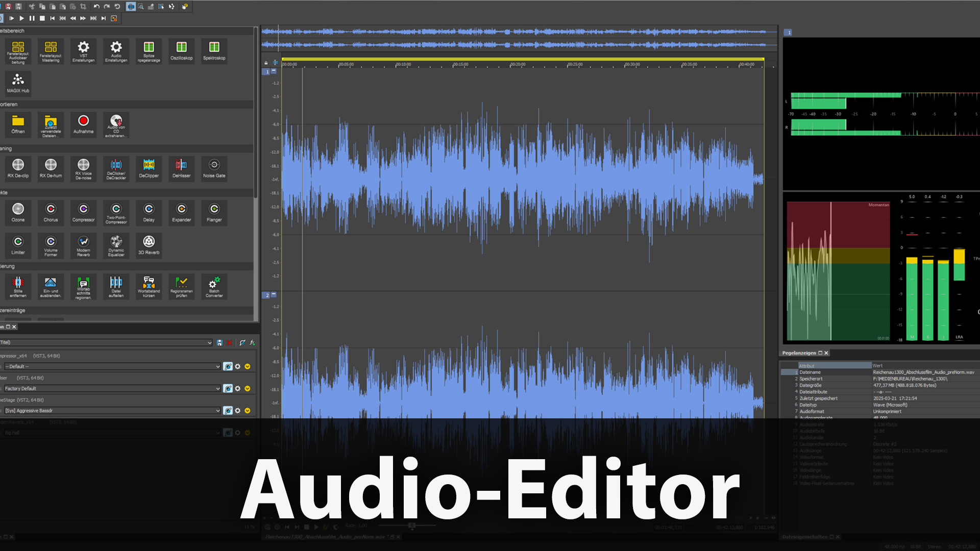Open the Spektroskop view
Viewport: 980px width, 551px height.
click(x=214, y=50)
